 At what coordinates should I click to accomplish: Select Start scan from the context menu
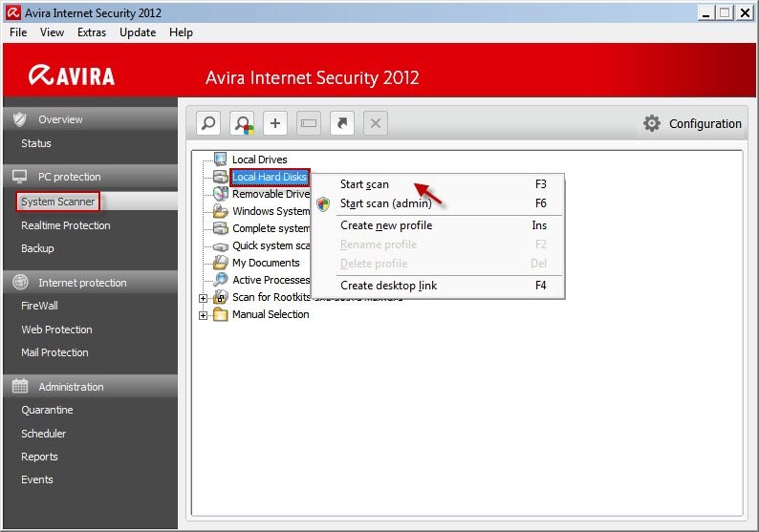click(364, 184)
